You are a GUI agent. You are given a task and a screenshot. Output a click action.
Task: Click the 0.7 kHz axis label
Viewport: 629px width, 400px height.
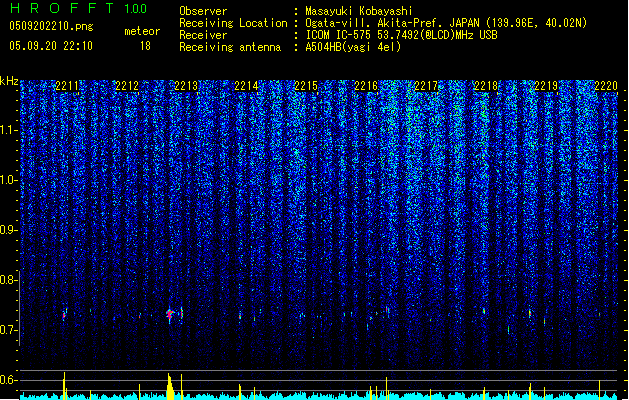(9, 330)
